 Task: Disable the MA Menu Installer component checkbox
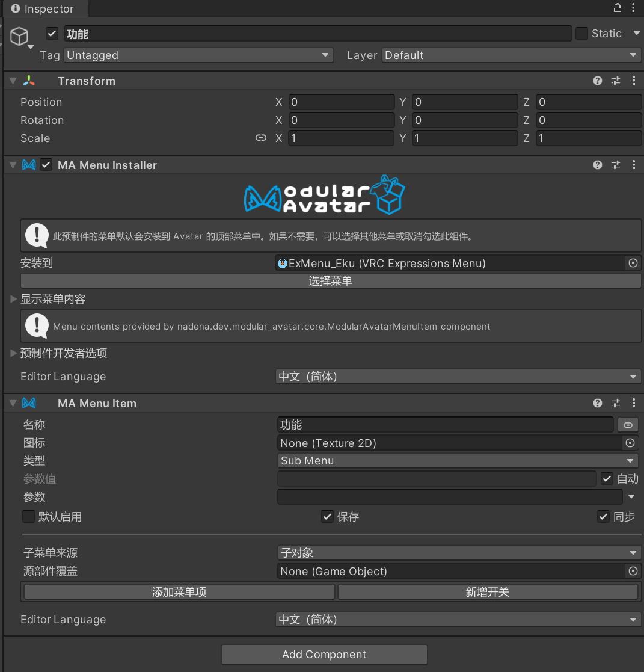click(46, 165)
